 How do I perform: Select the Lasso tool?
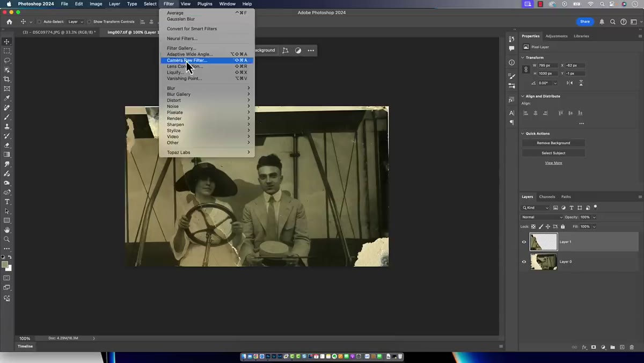coord(7,61)
